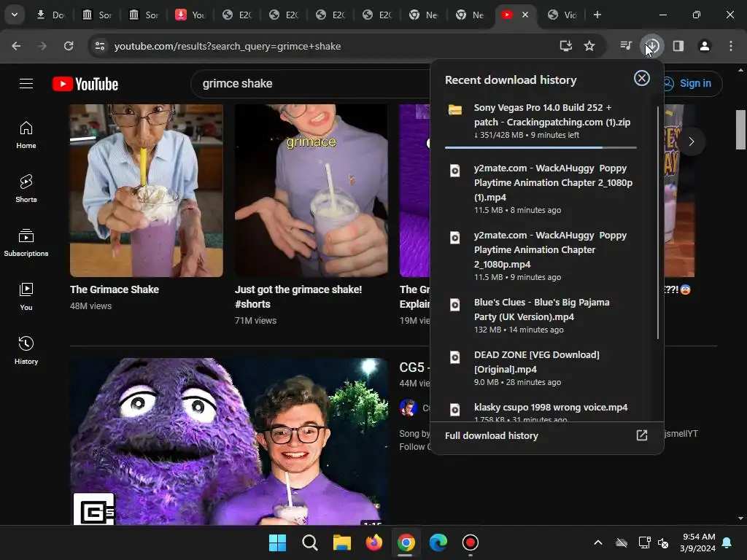Viewport: 747px width, 560px height.
Task: Click the YouTube logo
Action: coord(85,84)
